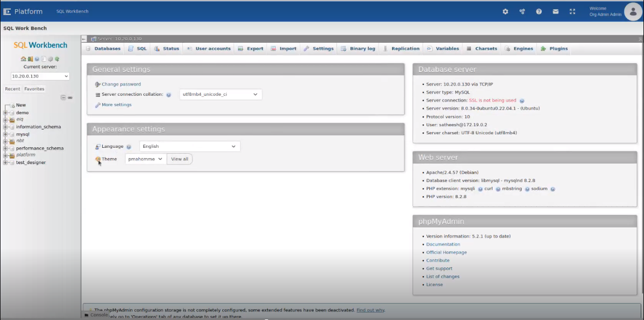
Task: Open the Plugins tab
Action: coord(554,49)
